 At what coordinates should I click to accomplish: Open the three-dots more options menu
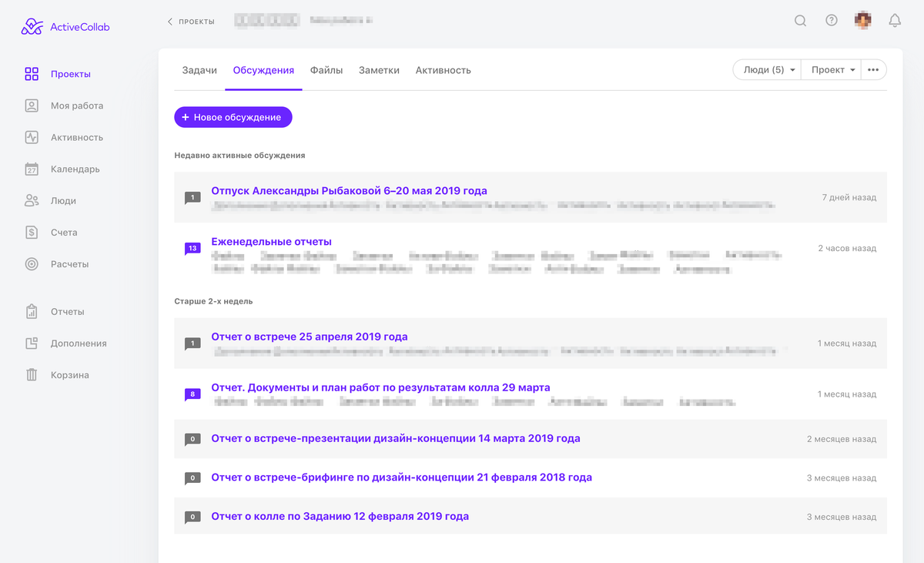tap(873, 69)
